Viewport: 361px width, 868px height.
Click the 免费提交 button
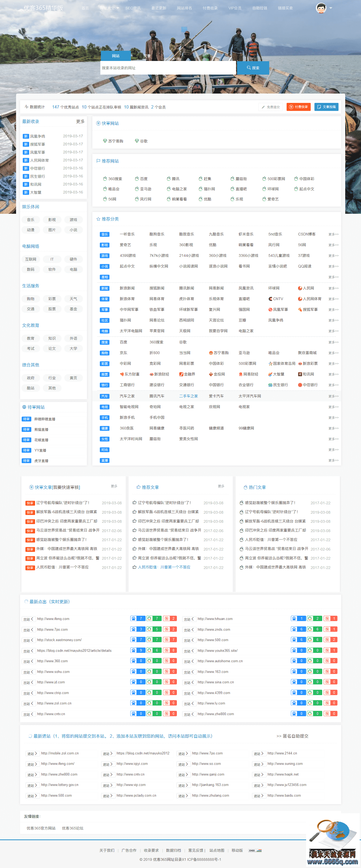271,107
